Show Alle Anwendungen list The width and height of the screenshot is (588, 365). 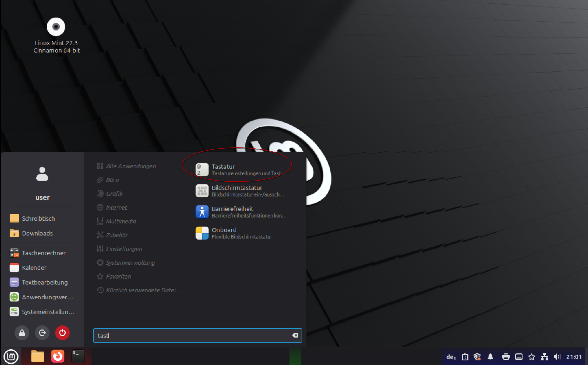[131, 166]
